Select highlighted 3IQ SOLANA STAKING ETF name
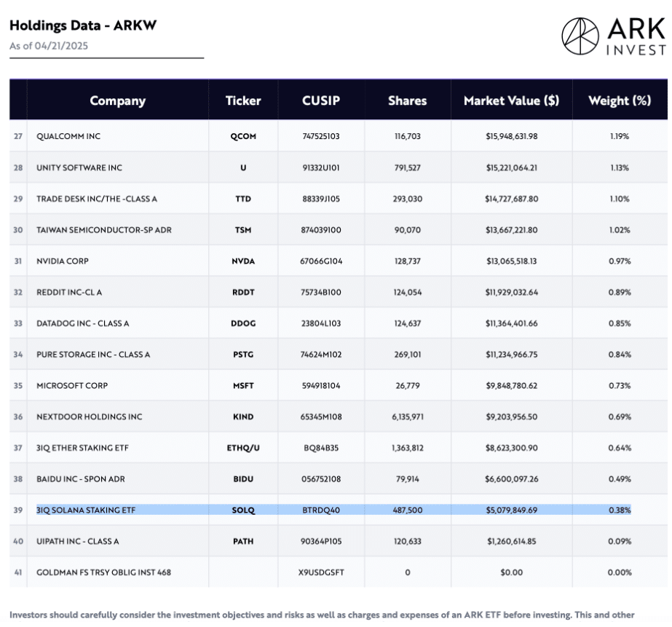Screen dimensions: 672x627 pyautogui.click(x=86, y=510)
